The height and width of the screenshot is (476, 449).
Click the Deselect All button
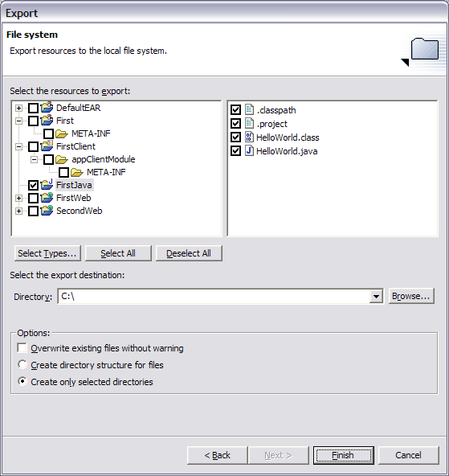[189, 253]
